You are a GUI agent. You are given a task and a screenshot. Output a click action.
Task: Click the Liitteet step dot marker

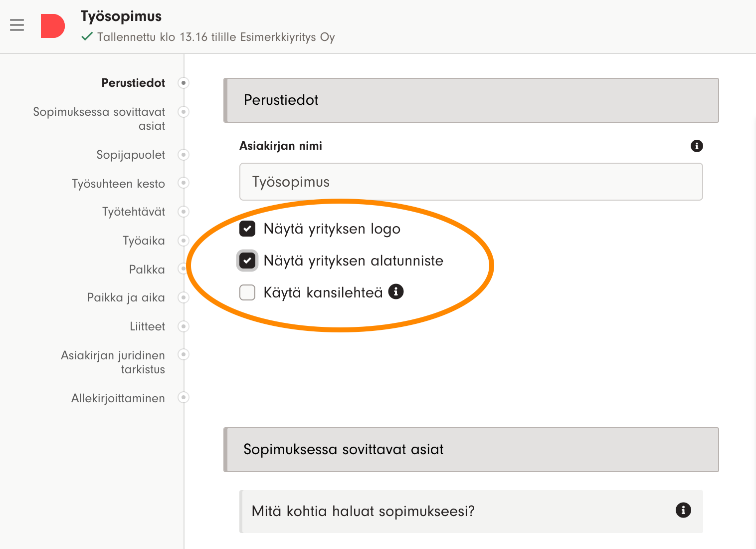[184, 326]
